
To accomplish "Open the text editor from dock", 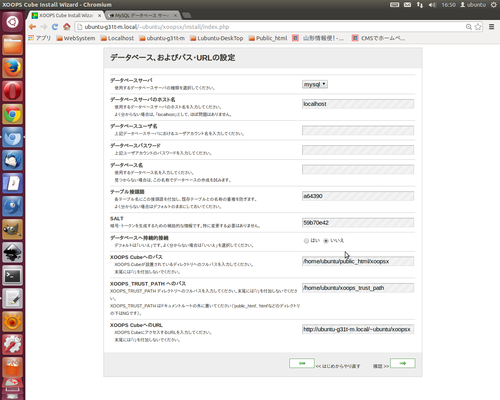I will tap(13, 299).
